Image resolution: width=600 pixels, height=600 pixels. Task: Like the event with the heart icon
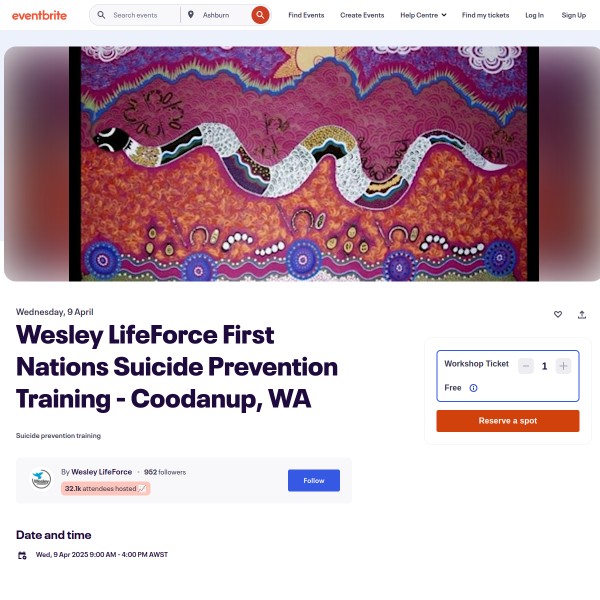(x=558, y=314)
